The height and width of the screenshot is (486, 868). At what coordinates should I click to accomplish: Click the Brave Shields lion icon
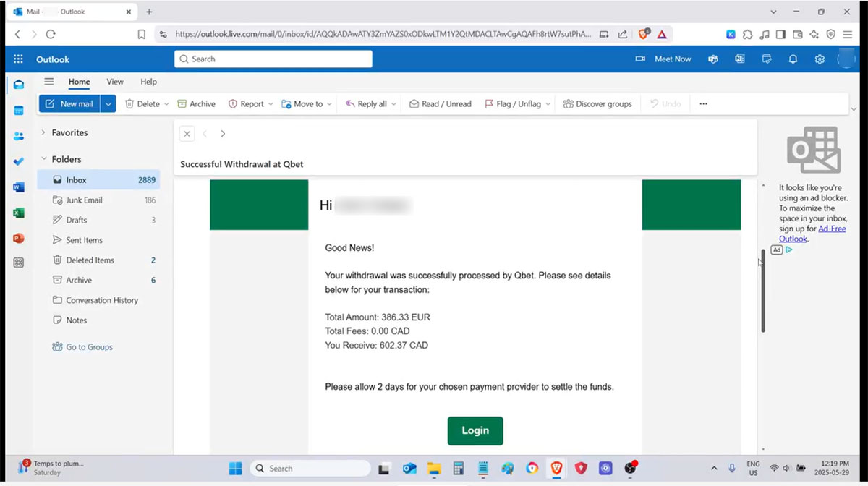pyautogui.click(x=644, y=34)
